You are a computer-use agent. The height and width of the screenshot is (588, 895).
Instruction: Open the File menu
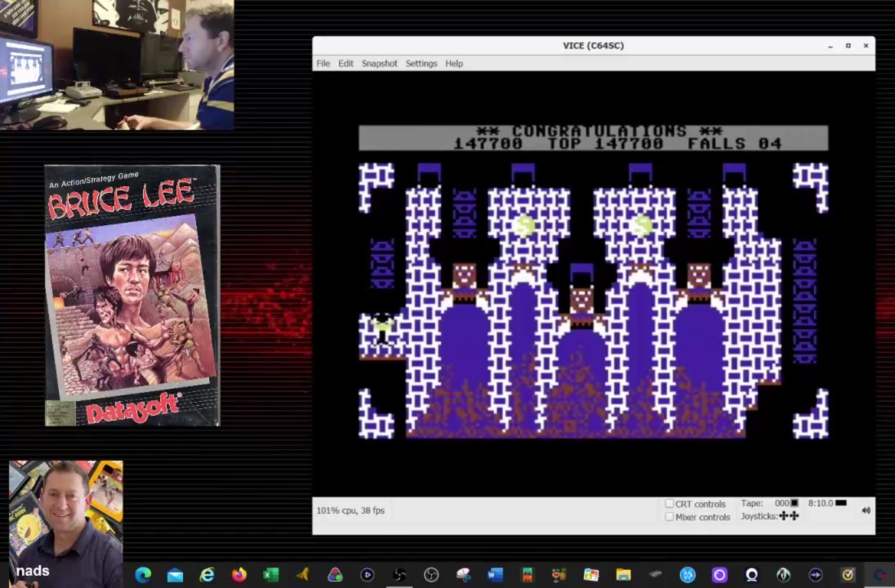[x=323, y=63]
